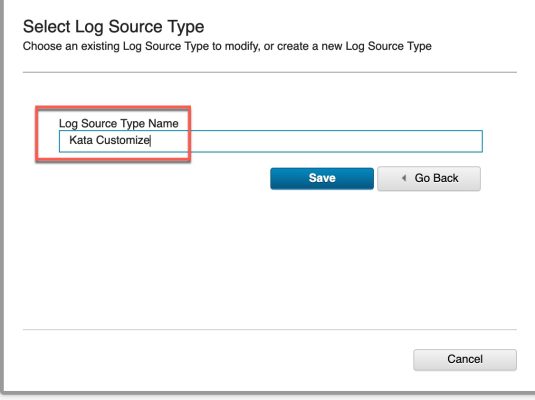
Task: Click the Go Back button
Action: pyautogui.click(x=429, y=178)
